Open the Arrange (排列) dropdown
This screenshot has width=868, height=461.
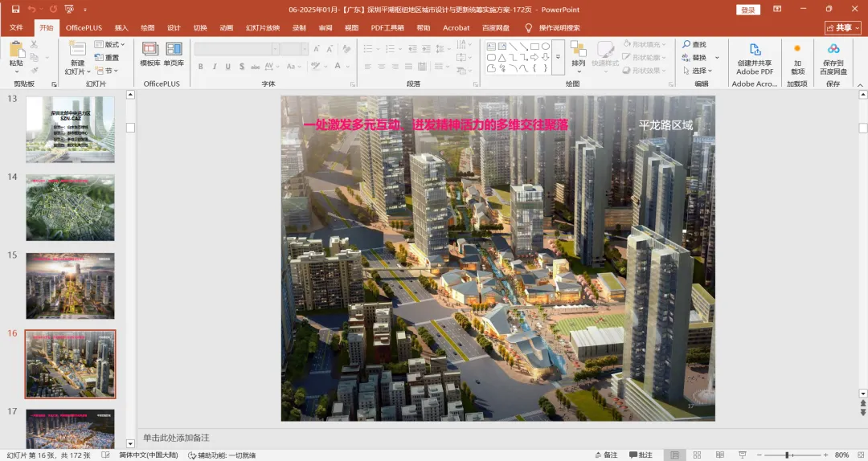(579, 57)
